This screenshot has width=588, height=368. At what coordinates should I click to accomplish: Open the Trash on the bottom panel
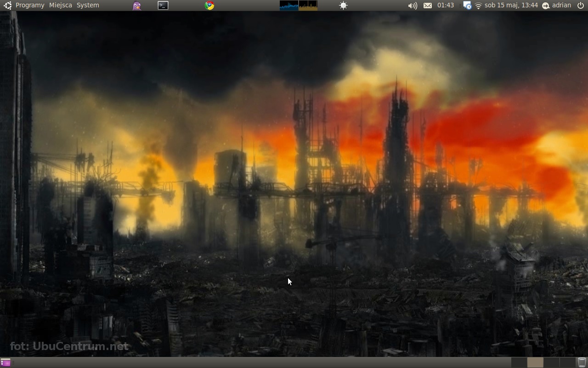582,362
